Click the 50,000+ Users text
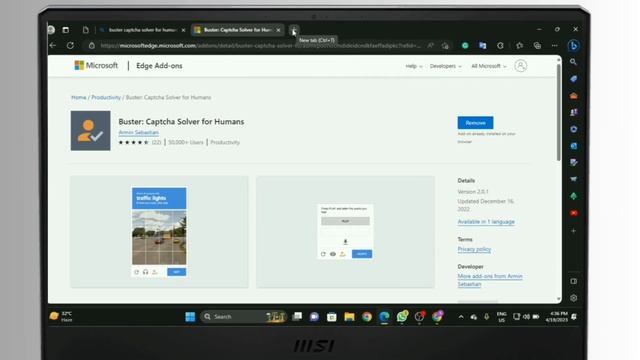 pos(186,142)
